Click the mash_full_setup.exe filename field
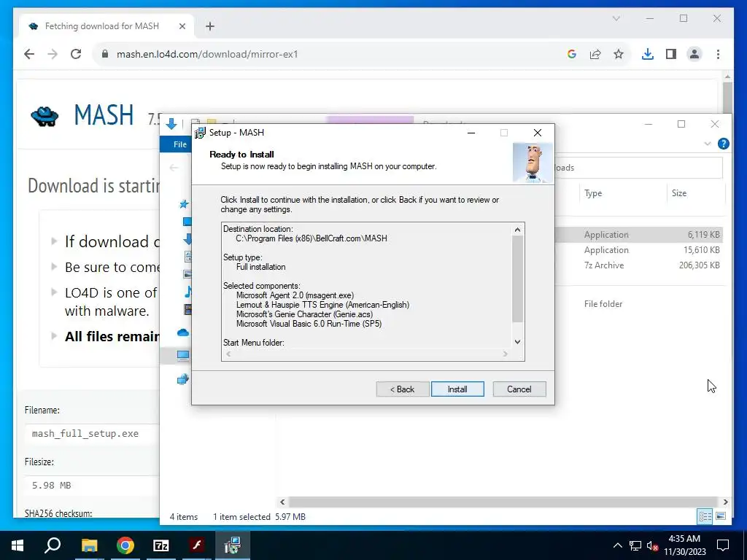 [x=91, y=434]
